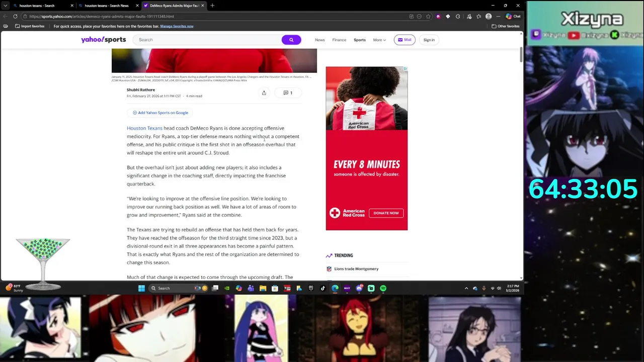Open a new browser tab
Image resolution: width=644 pixels, height=362 pixels.
point(212,6)
